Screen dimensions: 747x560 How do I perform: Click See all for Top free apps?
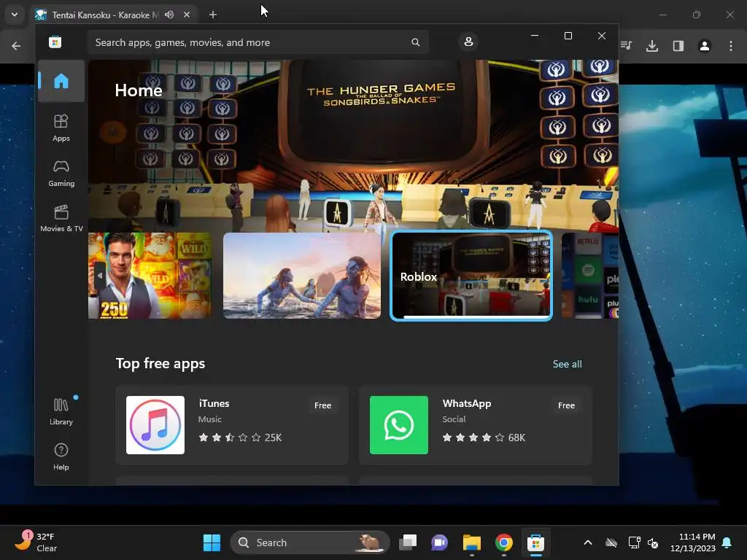(x=567, y=364)
